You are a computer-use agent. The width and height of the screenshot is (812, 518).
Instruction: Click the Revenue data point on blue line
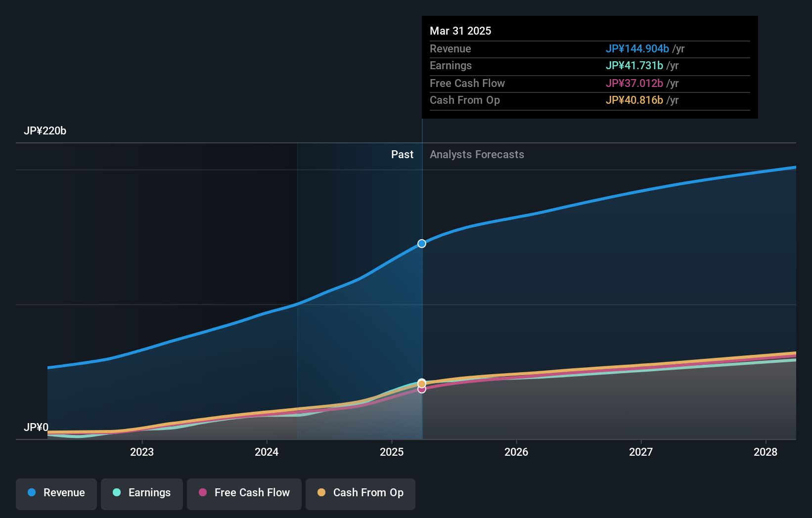422,244
